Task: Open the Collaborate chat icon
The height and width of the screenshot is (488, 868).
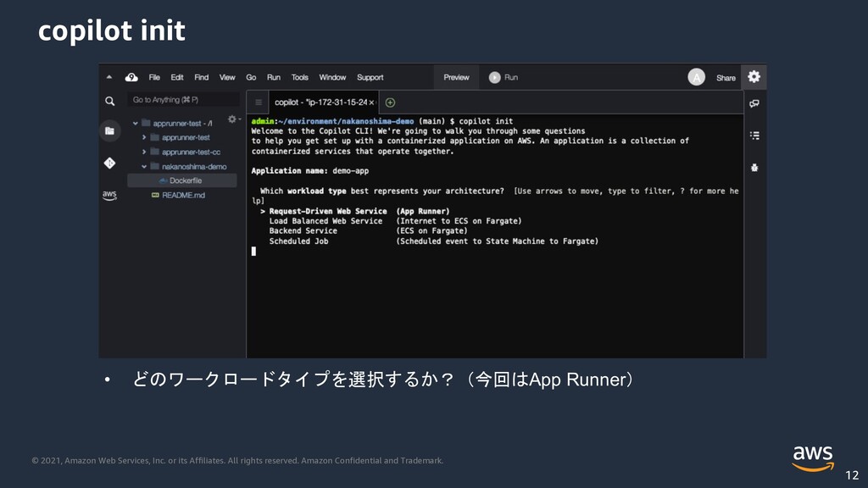Action: [754, 103]
